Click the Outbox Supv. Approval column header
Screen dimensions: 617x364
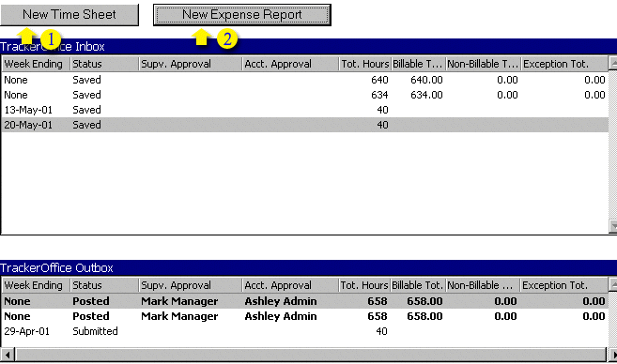click(191, 285)
